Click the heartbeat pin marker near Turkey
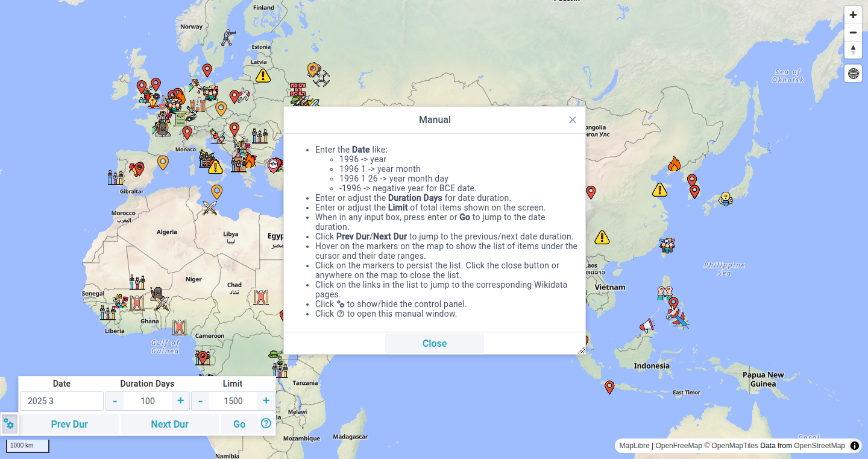This screenshot has width=868, height=459. [x=274, y=165]
